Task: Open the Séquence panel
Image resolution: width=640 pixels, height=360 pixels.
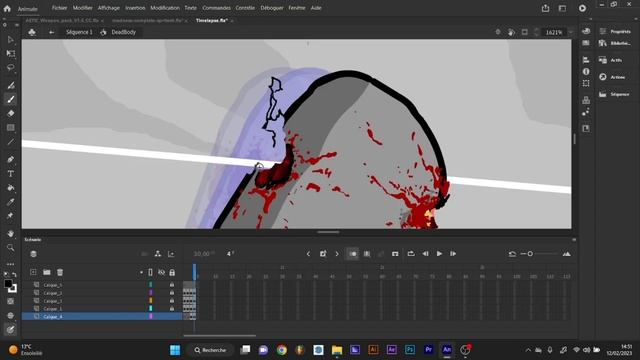Action: pos(615,94)
